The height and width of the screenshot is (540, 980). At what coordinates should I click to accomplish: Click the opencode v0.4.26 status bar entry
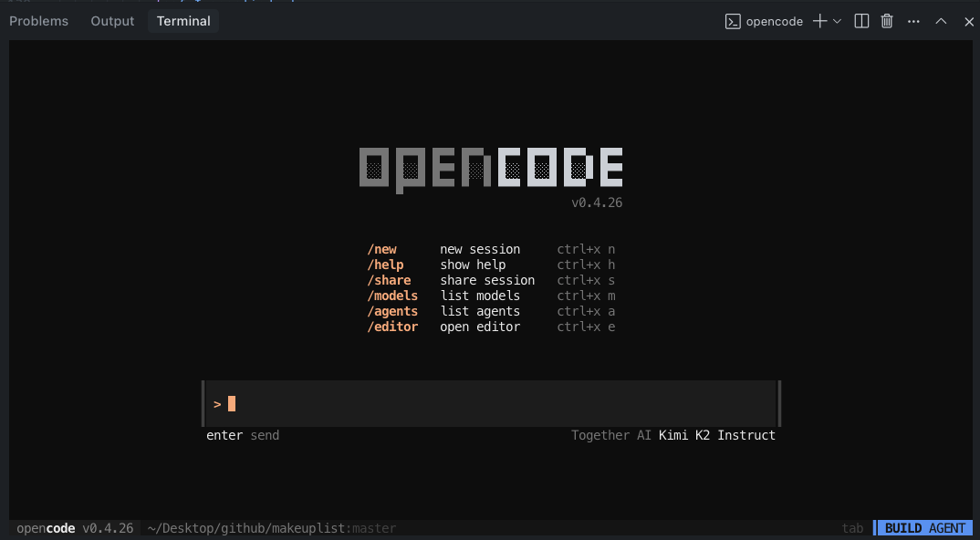[75, 529]
